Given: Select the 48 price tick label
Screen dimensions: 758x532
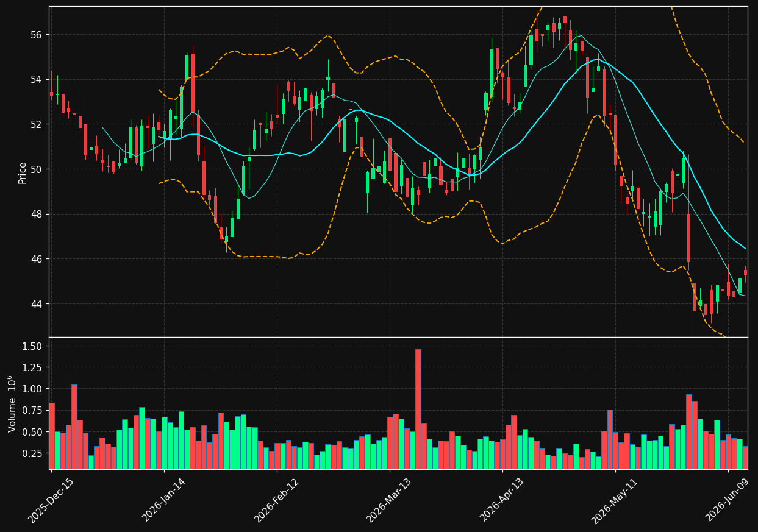Looking at the screenshot, I should (38, 215).
